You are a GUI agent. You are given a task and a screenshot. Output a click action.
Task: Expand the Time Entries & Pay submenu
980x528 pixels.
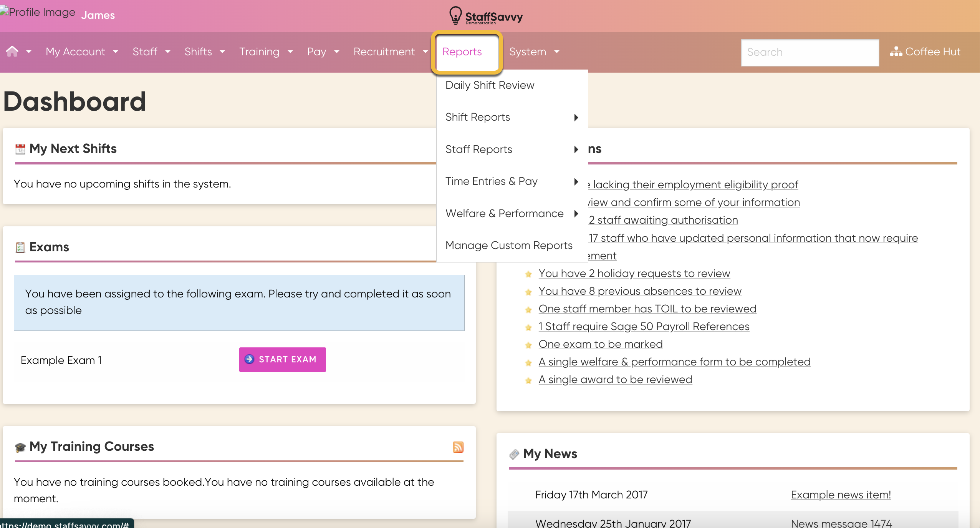click(x=512, y=181)
